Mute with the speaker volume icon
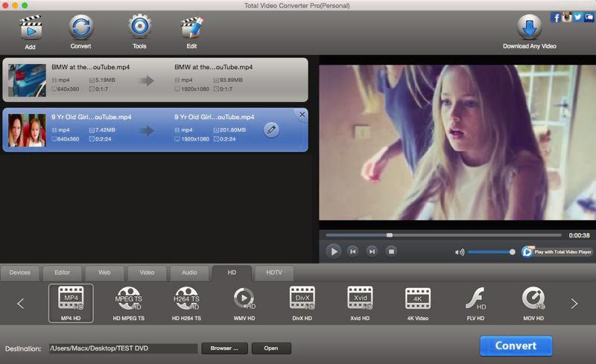 460,252
